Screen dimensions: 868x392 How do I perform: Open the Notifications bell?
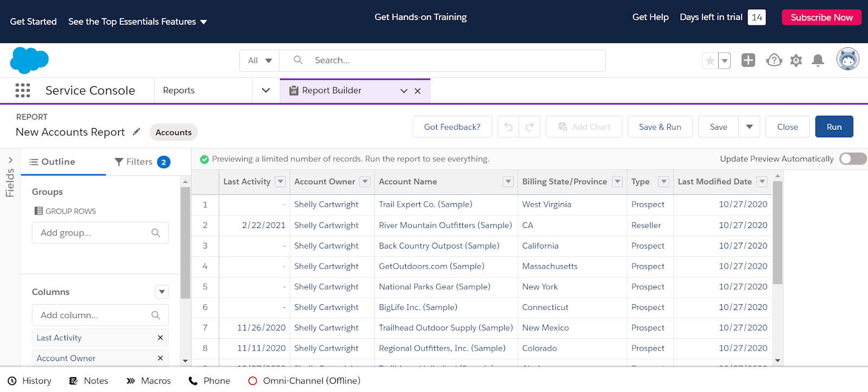pyautogui.click(x=818, y=61)
